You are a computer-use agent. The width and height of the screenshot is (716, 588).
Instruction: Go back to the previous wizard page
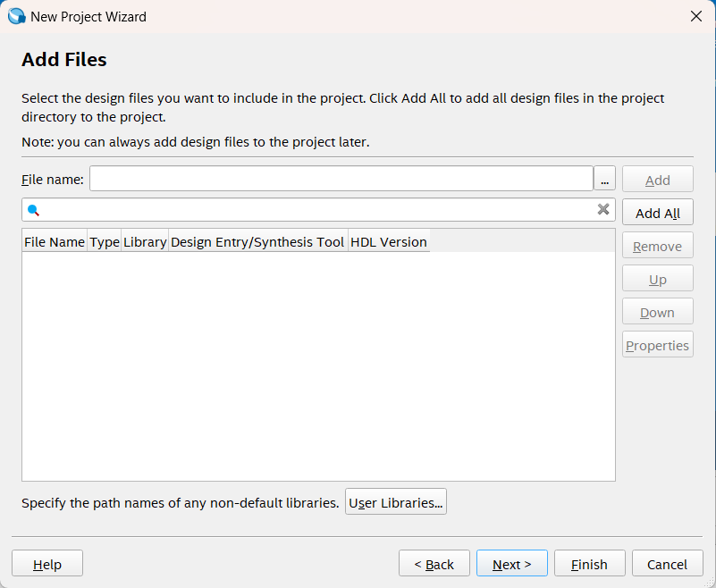434,564
